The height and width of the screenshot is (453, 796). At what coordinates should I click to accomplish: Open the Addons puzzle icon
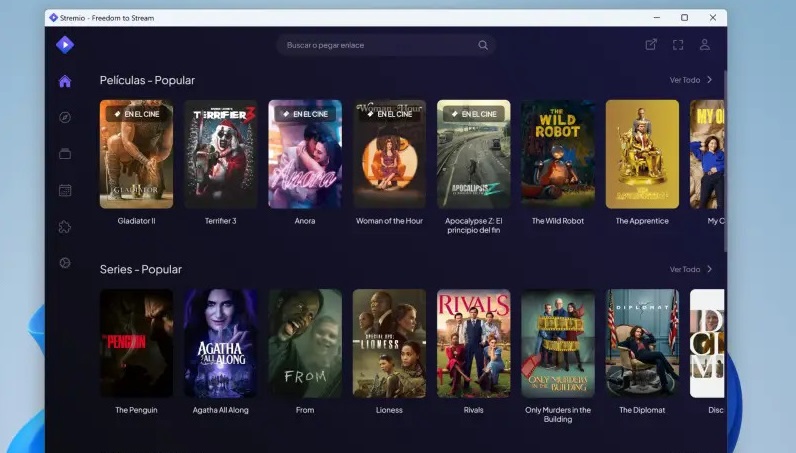pos(65,227)
